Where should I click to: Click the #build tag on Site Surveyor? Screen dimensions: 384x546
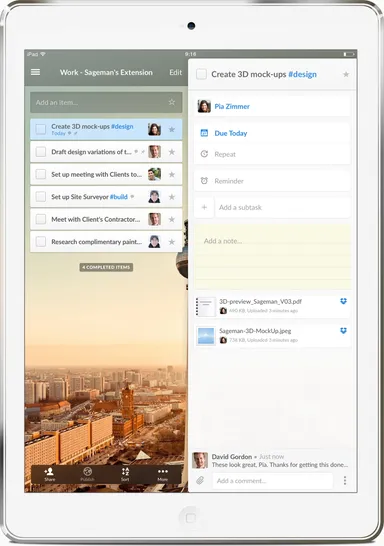[119, 197]
